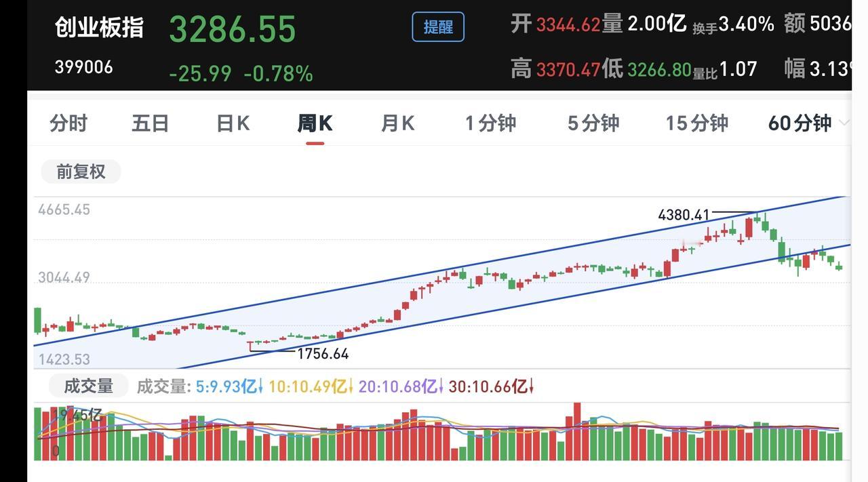Open the 成交量 indicator selector

[88, 386]
